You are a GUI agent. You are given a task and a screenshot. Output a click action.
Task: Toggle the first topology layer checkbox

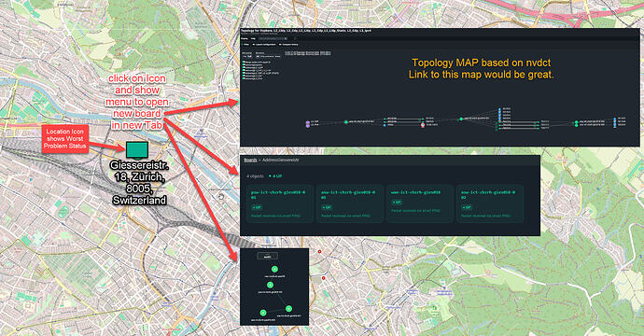(x=244, y=62)
